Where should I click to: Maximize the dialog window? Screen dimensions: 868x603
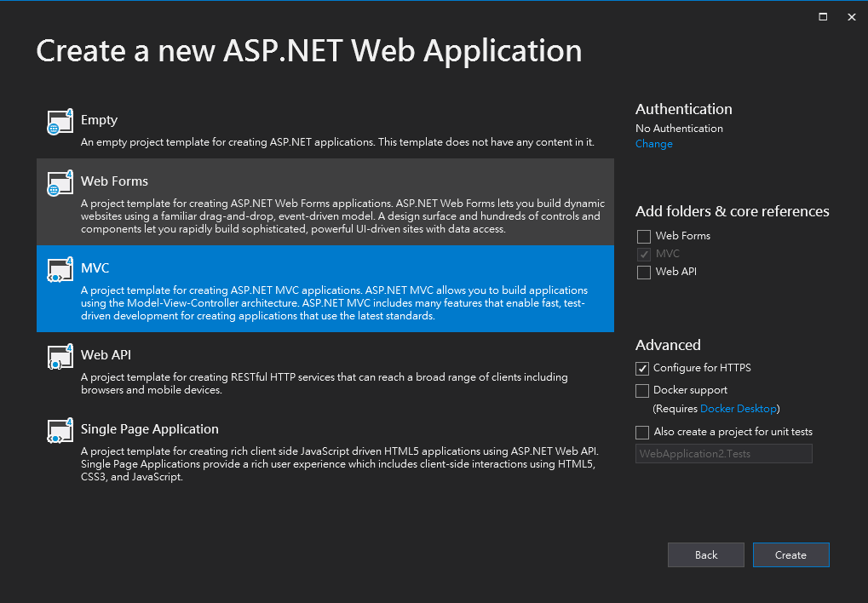(823, 16)
